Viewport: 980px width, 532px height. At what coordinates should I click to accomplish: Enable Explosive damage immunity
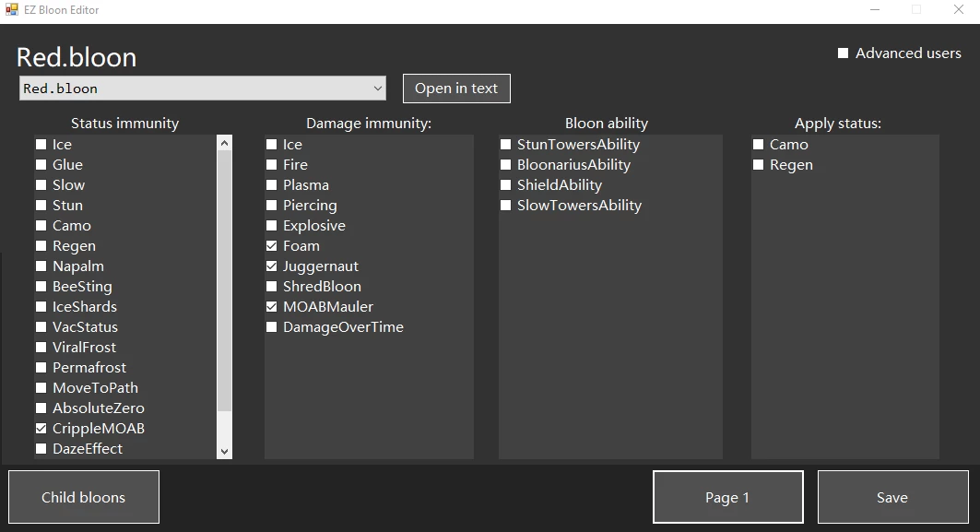pos(271,226)
